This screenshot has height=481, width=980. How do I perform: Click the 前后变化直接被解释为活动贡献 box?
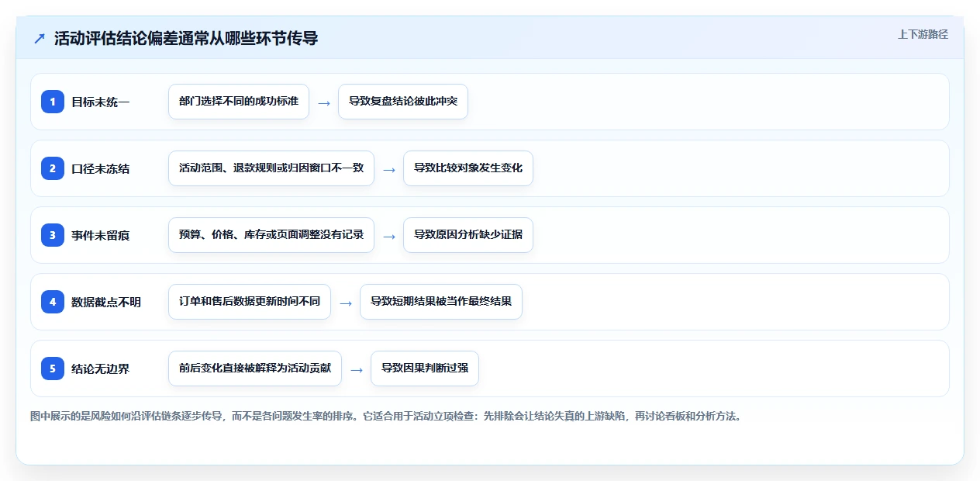[255, 369]
